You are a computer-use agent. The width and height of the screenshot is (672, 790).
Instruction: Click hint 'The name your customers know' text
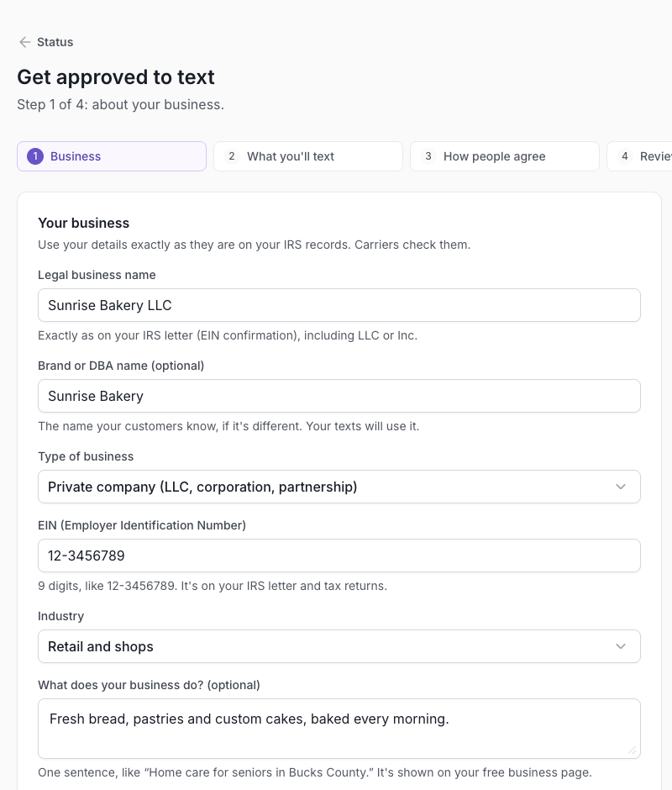click(228, 426)
